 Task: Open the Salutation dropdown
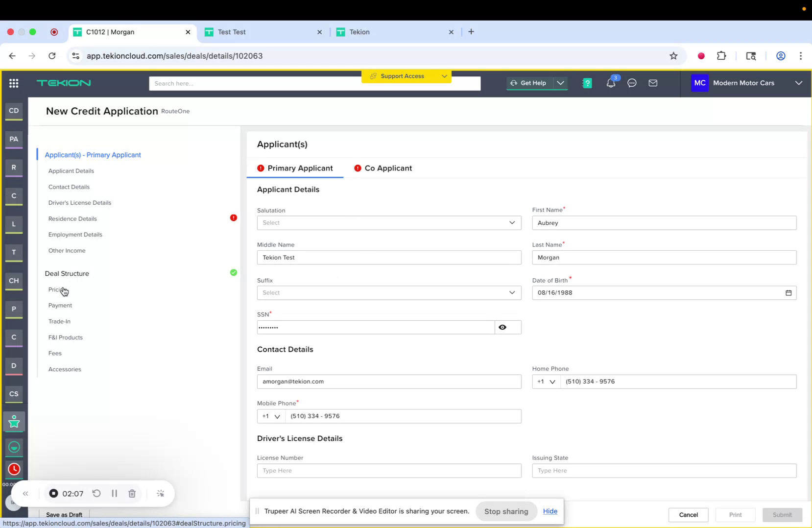[x=388, y=222]
